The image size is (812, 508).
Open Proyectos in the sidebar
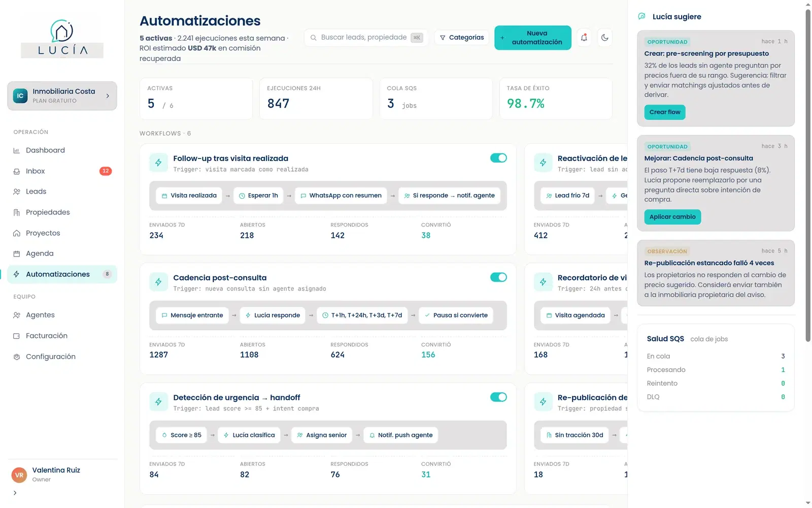[62, 233]
